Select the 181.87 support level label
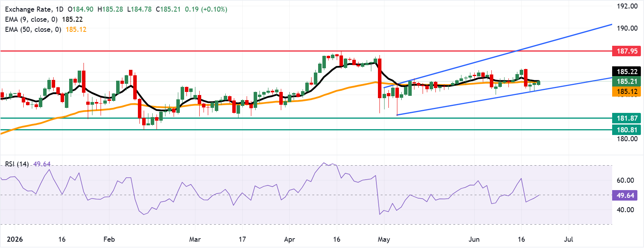The height and width of the screenshot is (251, 644). point(627,118)
